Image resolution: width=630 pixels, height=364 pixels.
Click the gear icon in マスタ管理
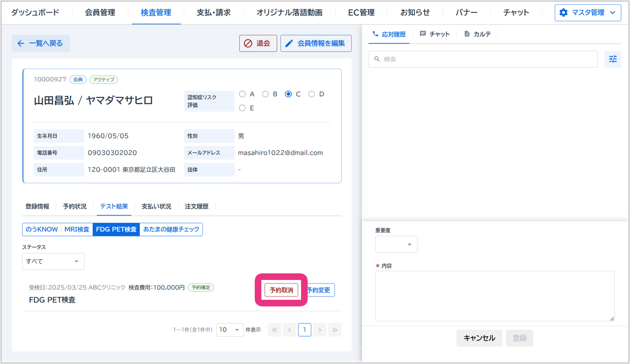coord(563,13)
